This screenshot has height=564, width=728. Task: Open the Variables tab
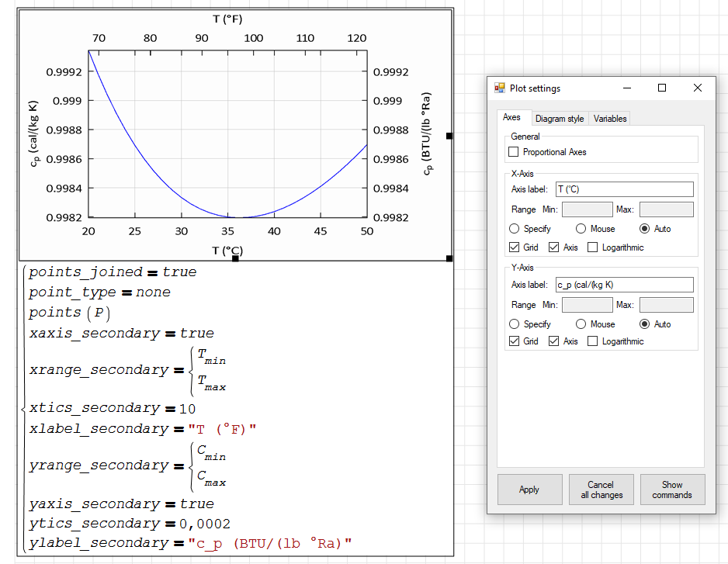tap(609, 119)
